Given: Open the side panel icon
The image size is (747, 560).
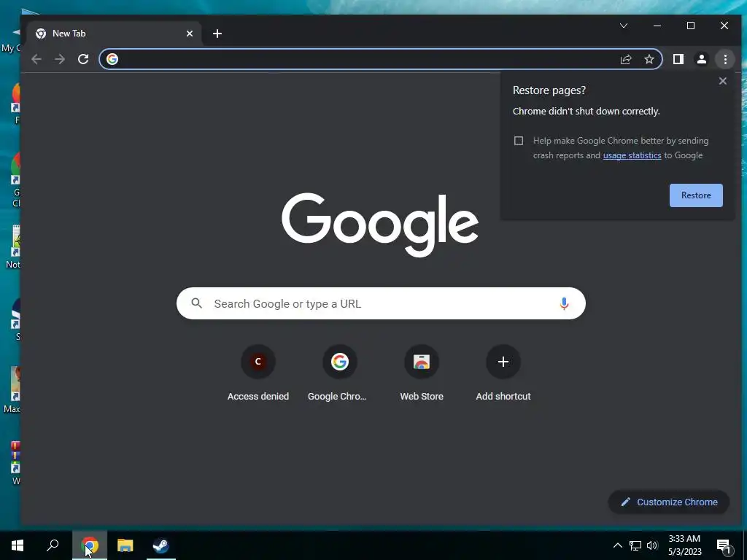Looking at the screenshot, I should click(678, 59).
